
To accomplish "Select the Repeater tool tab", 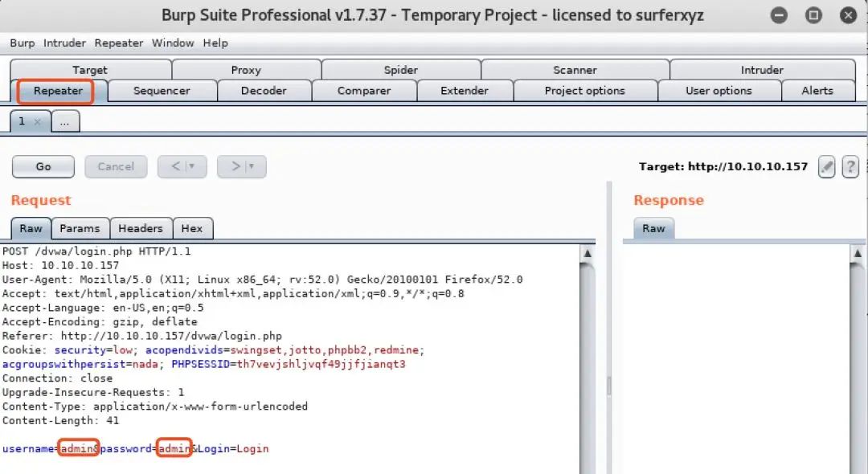I will (58, 91).
